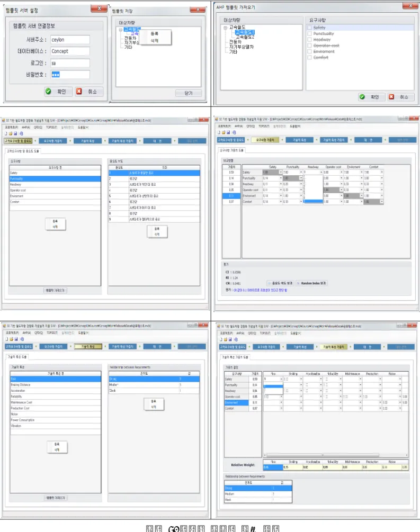Select Headway row in 요구사항 명 list

(x=55, y=185)
